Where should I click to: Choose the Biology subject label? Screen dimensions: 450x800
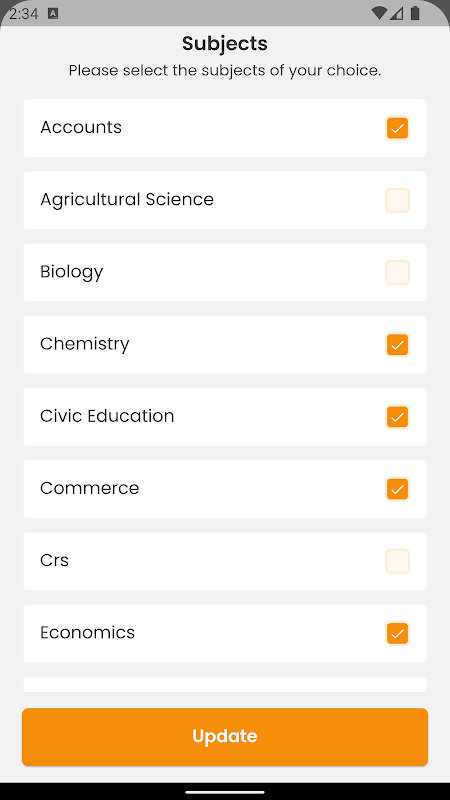click(72, 272)
